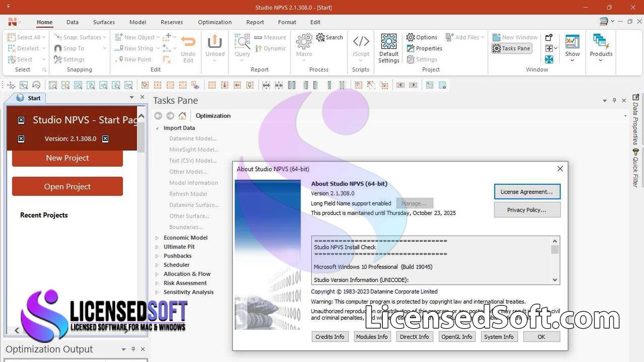
Task: Expand the Risk Assessment section
Action: pyautogui.click(x=157, y=283)
